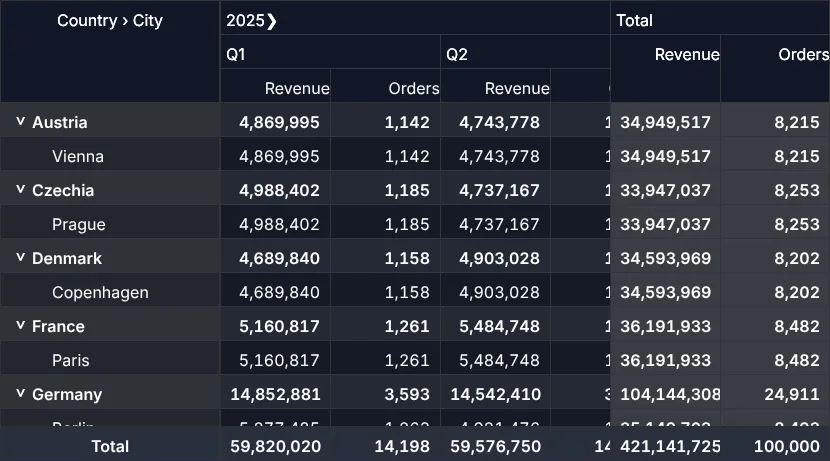Click grand total Q2 revenue 59,576,750
Image resolution: width=830 pixels, height=461 pixels.
click(495, 446)
